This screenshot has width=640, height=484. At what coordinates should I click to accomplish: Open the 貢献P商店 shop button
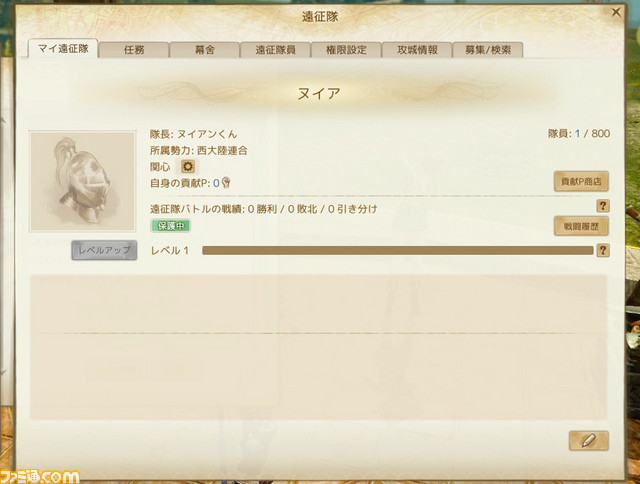click(581, 182)
